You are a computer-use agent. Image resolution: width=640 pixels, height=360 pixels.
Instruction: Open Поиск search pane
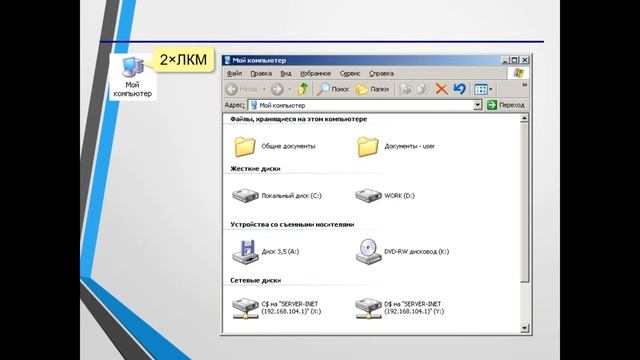point(333,89)
